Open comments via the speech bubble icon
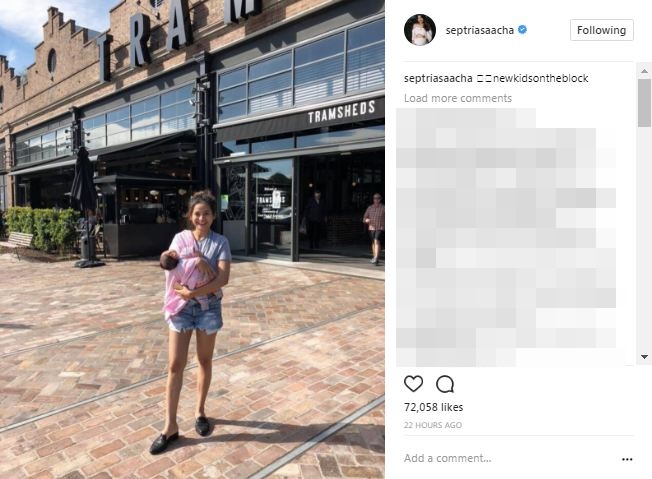The width and height of the screenshot is (652, 479). (445, 384)
